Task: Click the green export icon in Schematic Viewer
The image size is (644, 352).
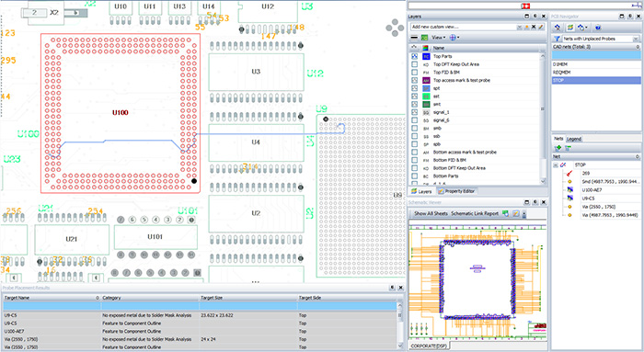Action: pyautogui.click(x=505, y=213)
